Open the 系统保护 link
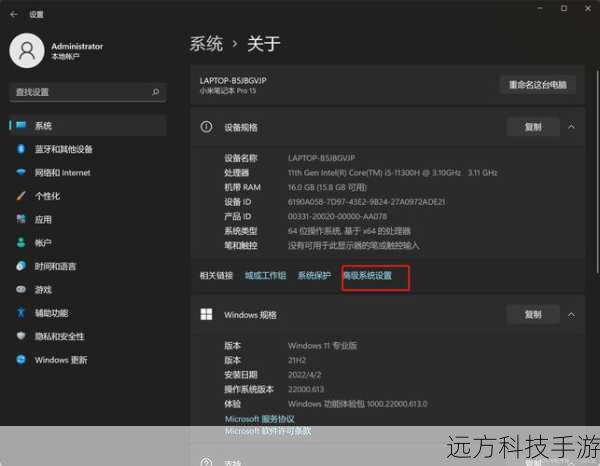This screenshot has height=466, width=600. pyautogui.click(x=314, y=275)
